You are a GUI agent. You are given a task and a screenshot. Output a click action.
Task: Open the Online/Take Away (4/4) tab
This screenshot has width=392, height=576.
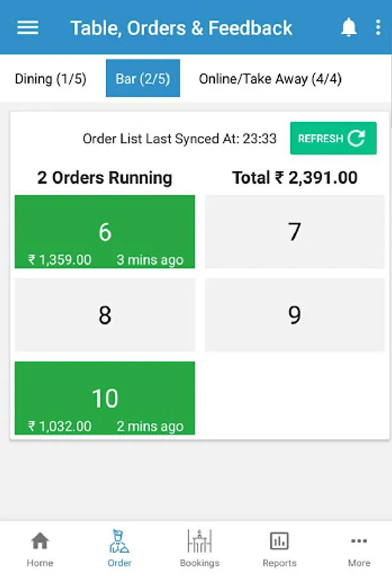click(x=270, y=79)
